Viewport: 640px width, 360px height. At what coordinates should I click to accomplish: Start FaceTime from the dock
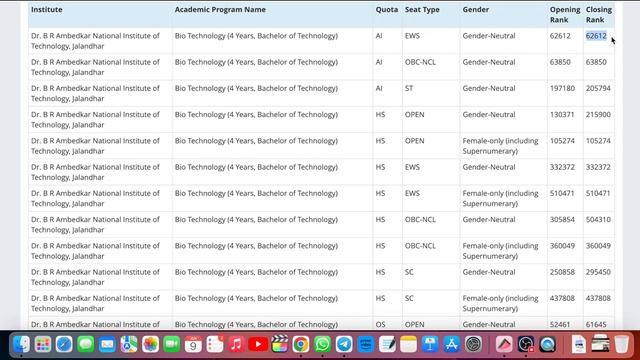click(172, 344)
